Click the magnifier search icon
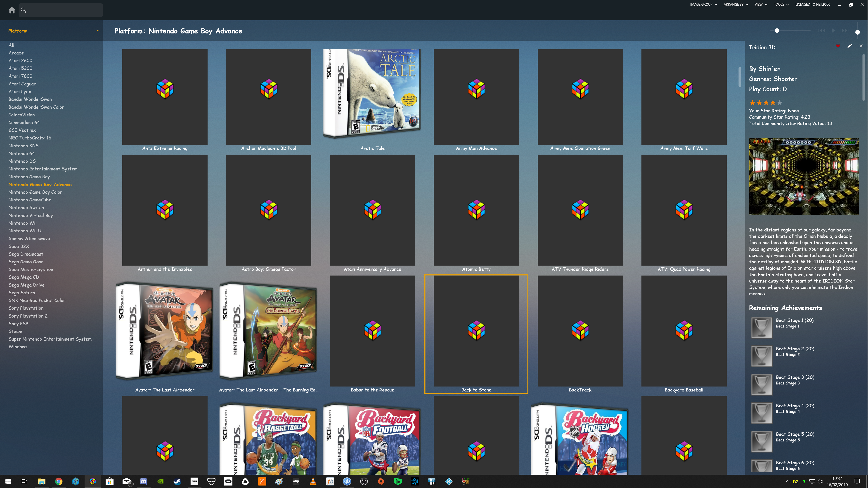The image size is (868, 488). click(23, 10)
